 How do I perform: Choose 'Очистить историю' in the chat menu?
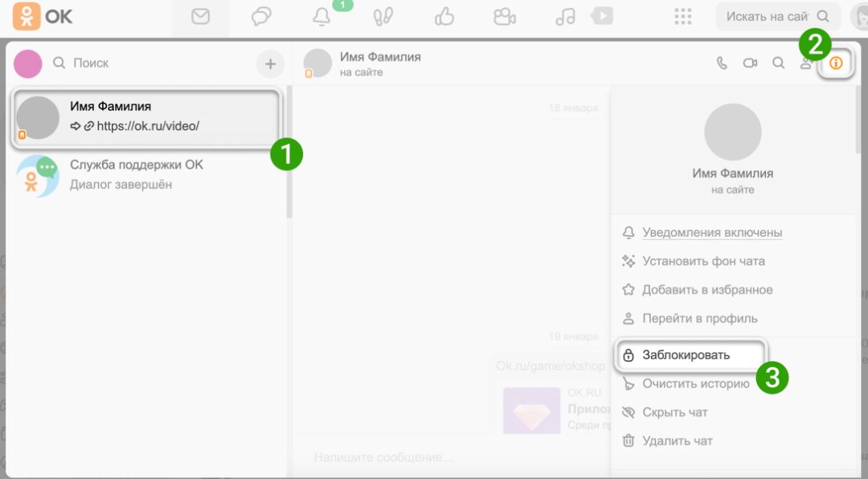point(695,383)
